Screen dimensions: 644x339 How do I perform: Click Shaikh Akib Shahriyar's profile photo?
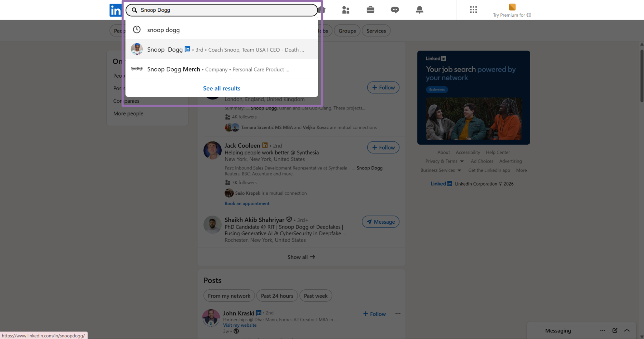[213, 225]
